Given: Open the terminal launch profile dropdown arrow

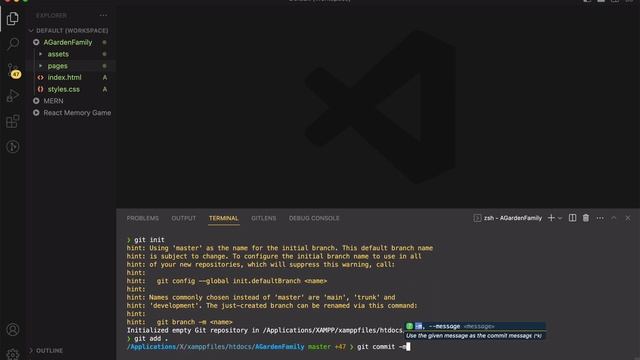Looking at the screenshot, I should click(x=560, y=218).
